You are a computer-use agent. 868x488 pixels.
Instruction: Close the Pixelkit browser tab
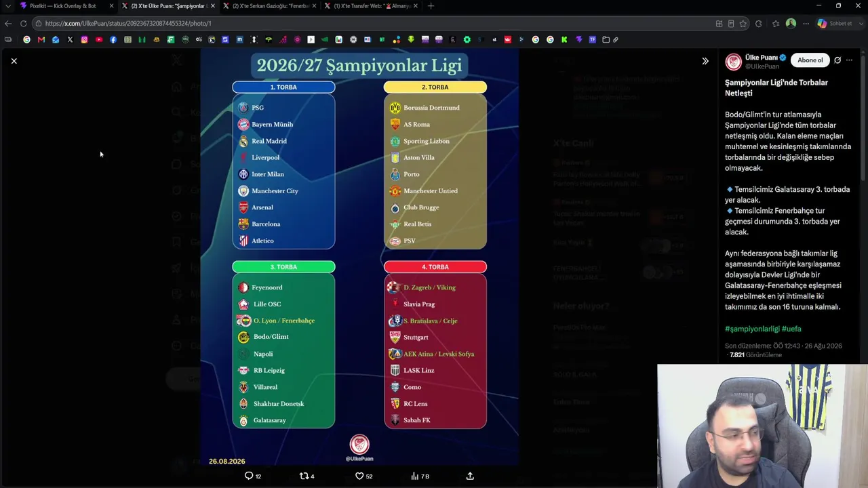point(111,6)
